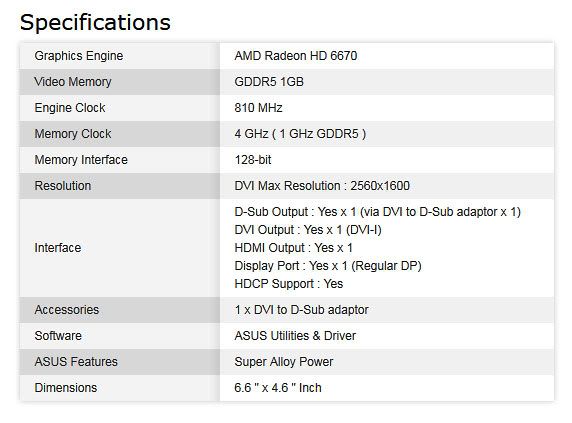Viewport: 572px width, 423px height.
Task: Select the Resolution label
Action: (63, 186)
